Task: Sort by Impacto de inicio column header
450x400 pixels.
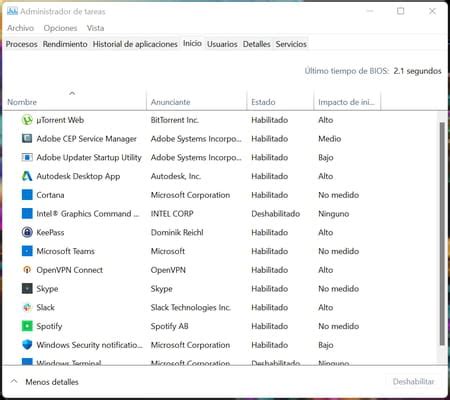Action: tap(347, 102)
